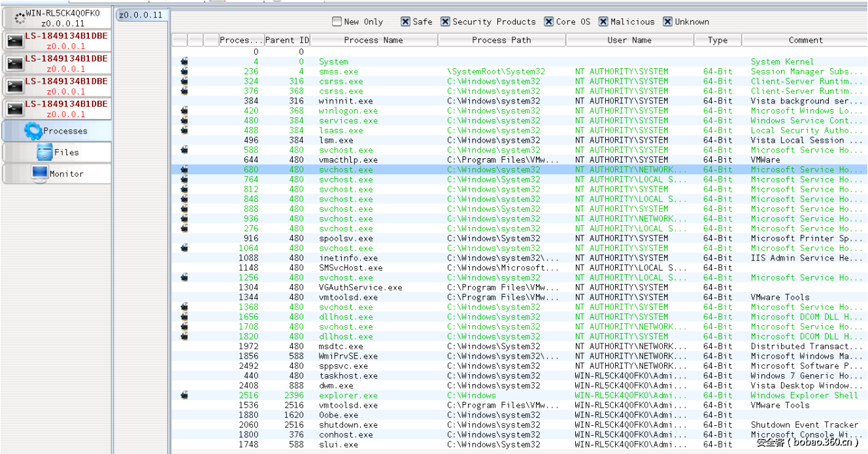Click the User Name column header
The width and height of the screenshot is (868, 454).
[629, 40]
